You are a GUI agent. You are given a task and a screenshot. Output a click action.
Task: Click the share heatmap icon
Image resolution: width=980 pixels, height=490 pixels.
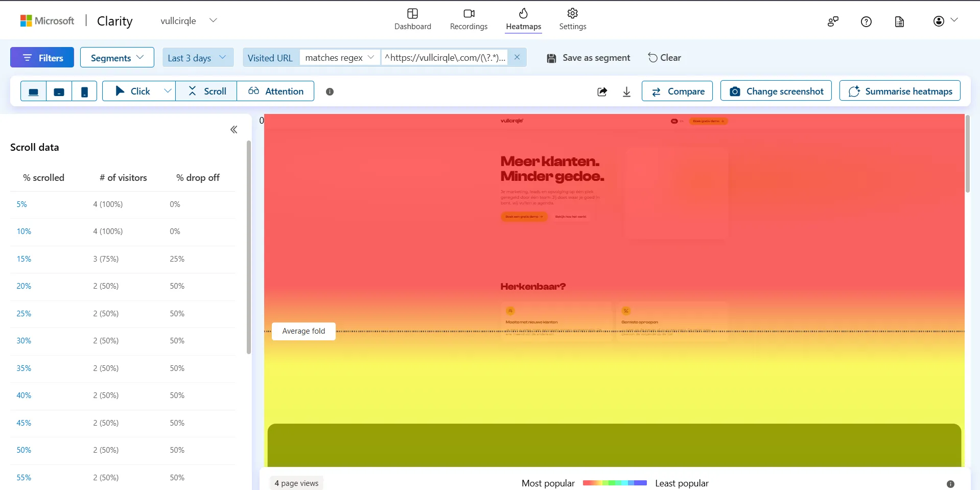602,91
